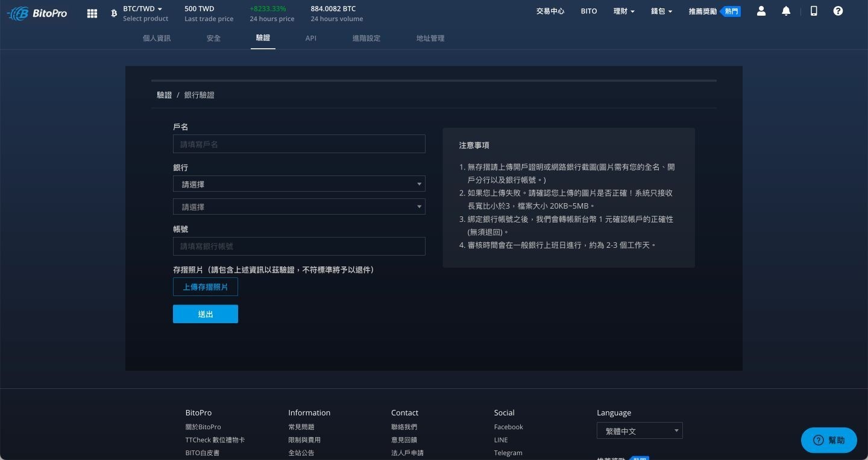This screenshot has width=868, height=460.
Task: Click the 熱門 badge next to 推薦獎勵
Action: (730, 11)
